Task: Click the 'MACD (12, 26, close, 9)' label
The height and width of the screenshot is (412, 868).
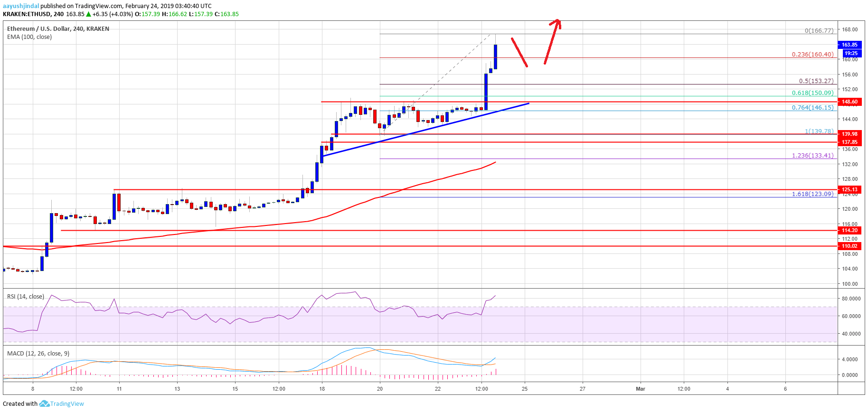Action: tap(38, 354)
